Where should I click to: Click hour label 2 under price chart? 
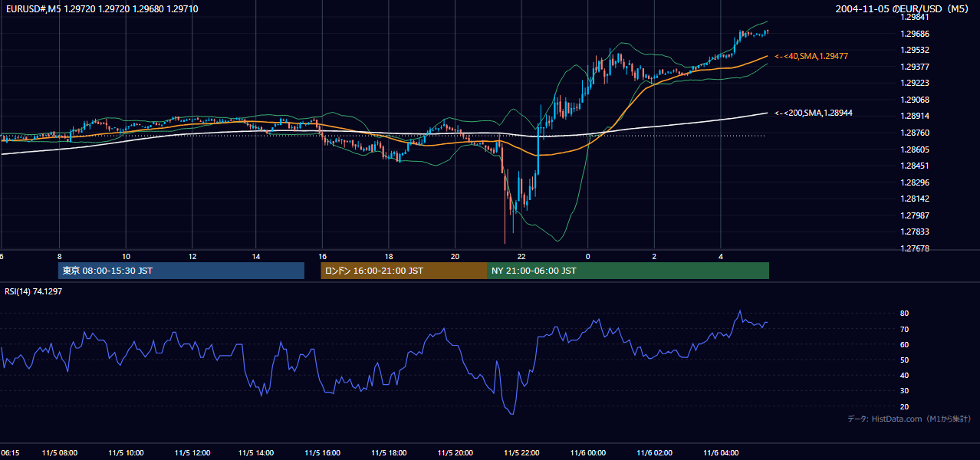point(654,256)
